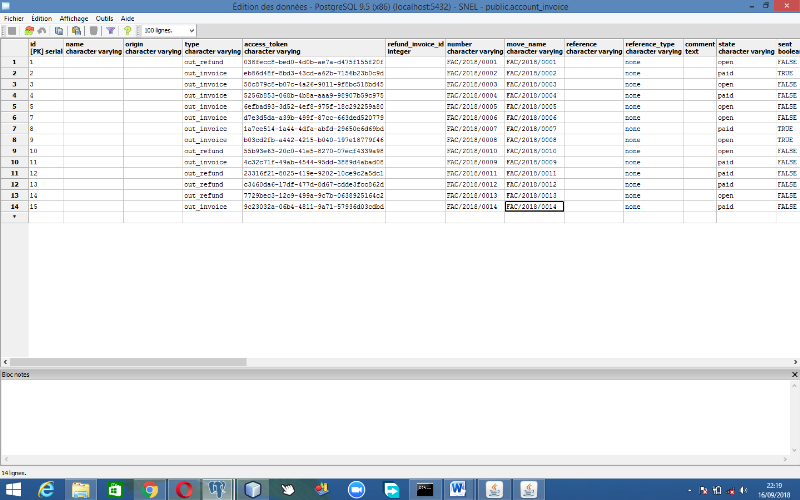Click the Delete row trash icon
The width and height of the screenshot is (800, 500).
[x=93, y=31]
